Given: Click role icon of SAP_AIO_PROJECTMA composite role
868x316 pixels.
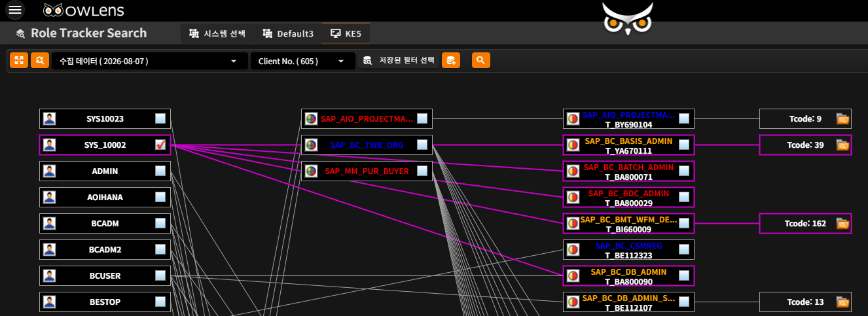Looking at the screenshot, I should [x=311, y=118].
